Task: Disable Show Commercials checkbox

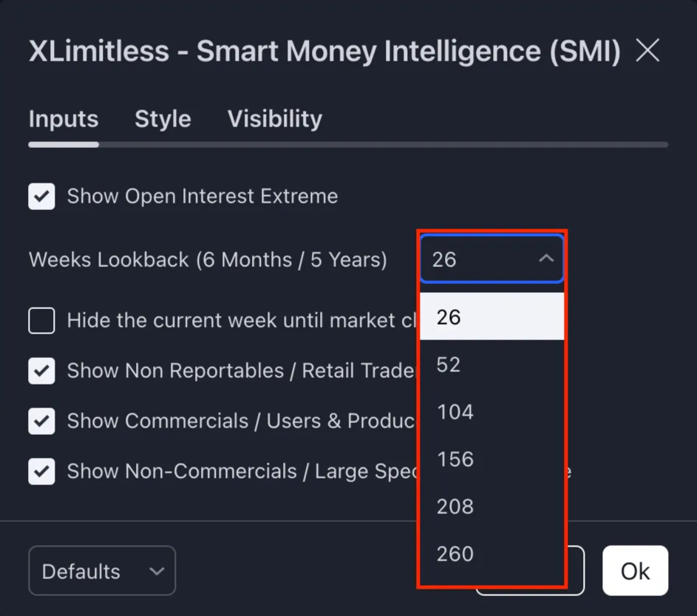Action: (x=42, y=422)
